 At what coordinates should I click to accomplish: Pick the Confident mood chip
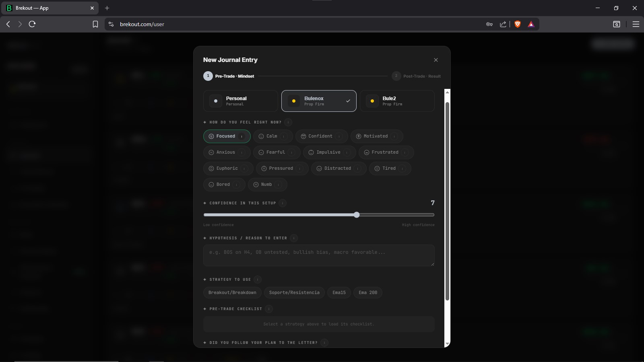tap(322, 136)
